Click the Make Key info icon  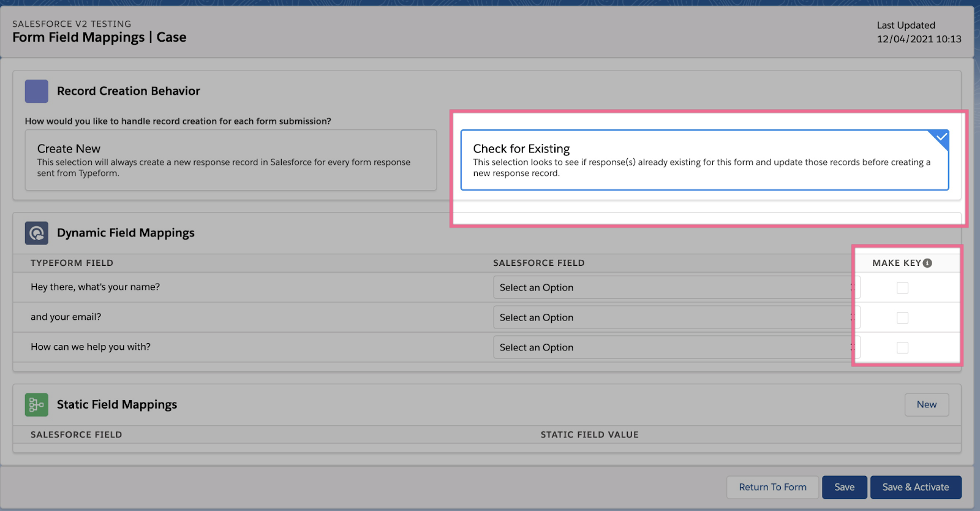(x=927, y=263)
